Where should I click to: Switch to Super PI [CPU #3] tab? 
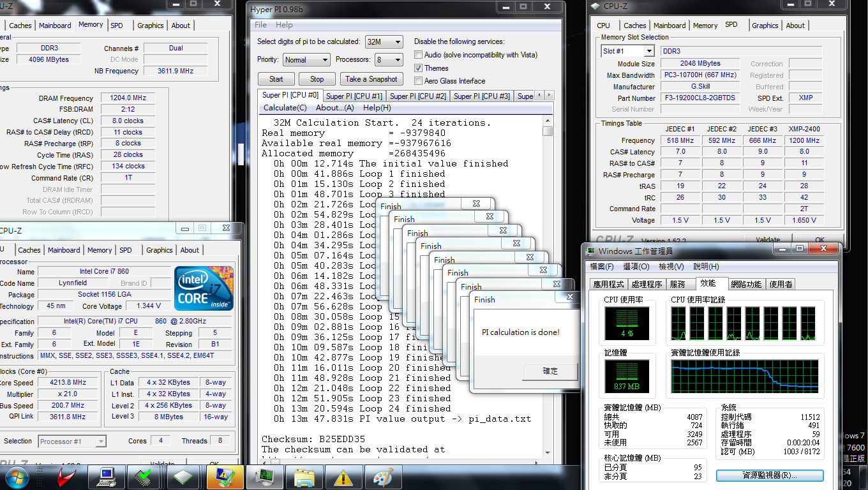pyautogui.click(x=482, y=96)
